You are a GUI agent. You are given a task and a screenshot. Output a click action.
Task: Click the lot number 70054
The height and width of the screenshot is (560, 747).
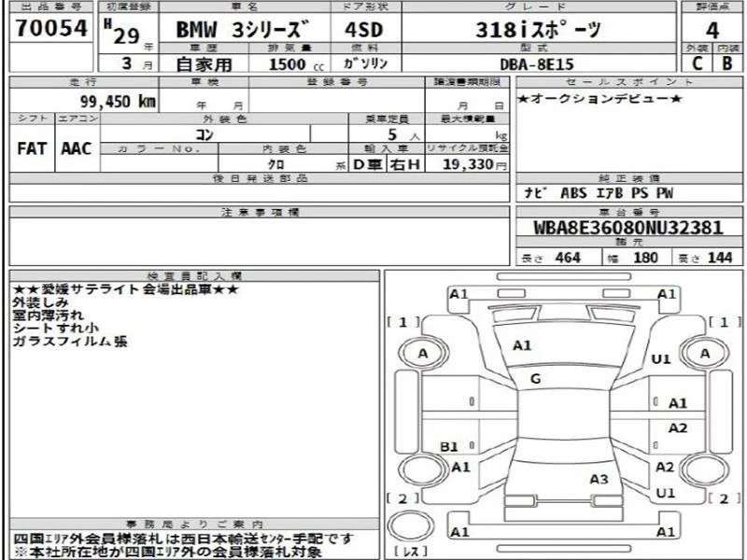coord(51,30)
